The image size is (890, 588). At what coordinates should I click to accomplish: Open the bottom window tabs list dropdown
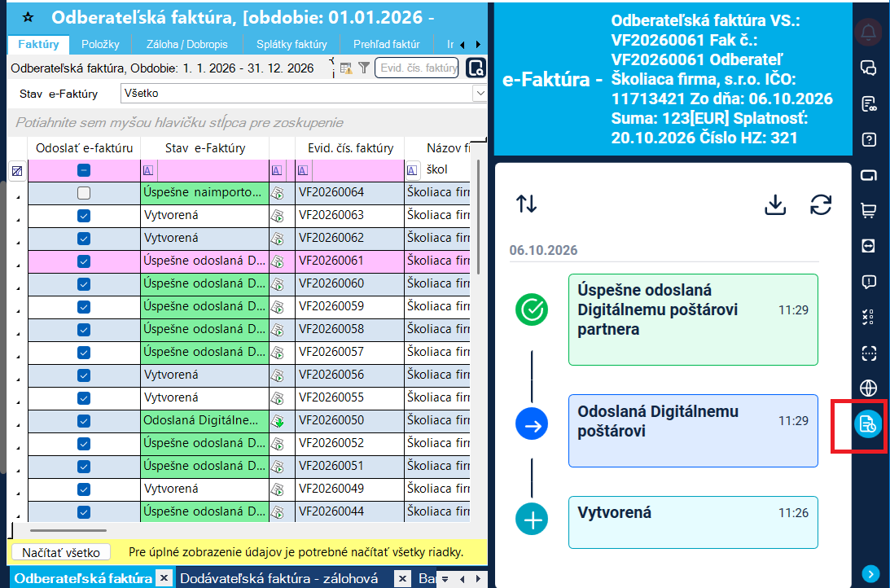[x=445, y=580]
